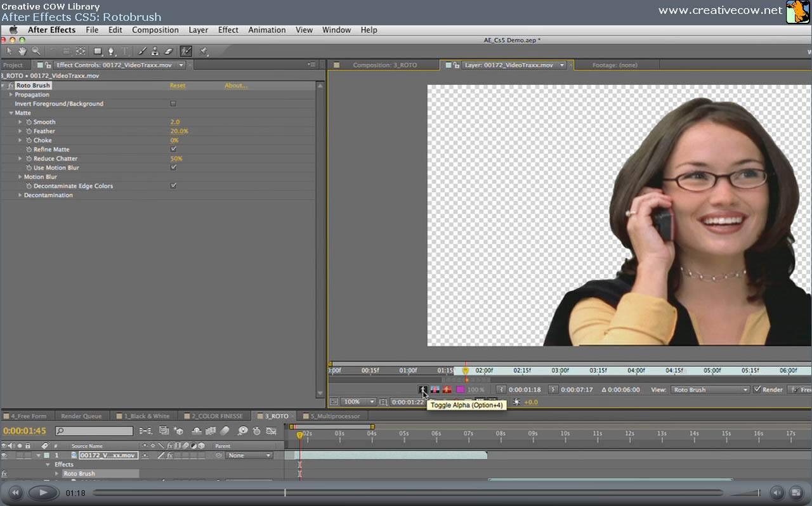812x506 pixels.
Task: Expand the Propagation group
Action: [x=11, y=94]
